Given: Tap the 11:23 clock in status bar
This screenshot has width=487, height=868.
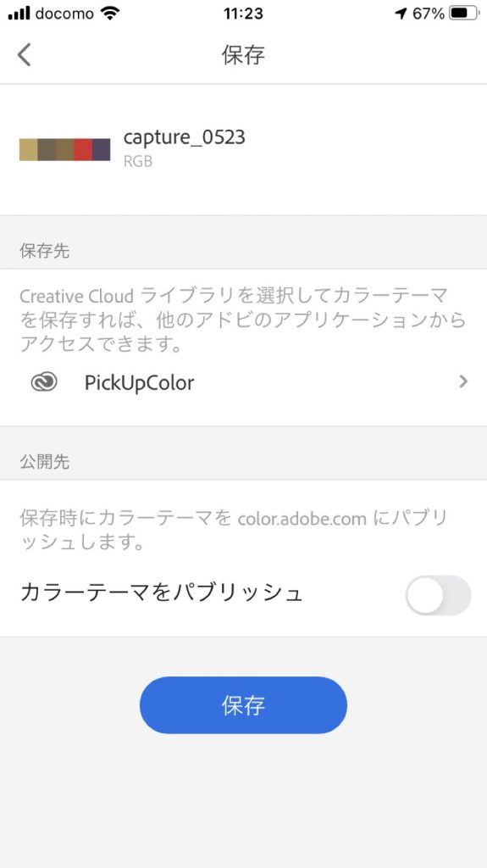Looking at the screenshot, I should 244,14.
